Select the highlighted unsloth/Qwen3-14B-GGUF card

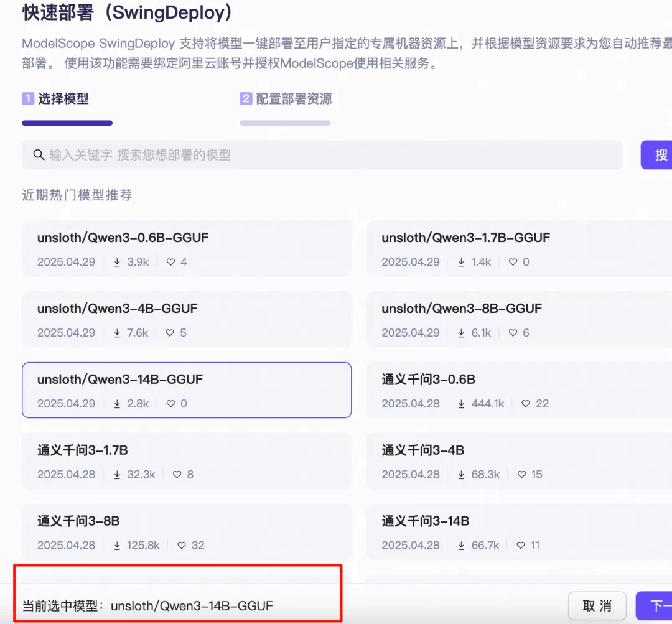click(187, 390)
